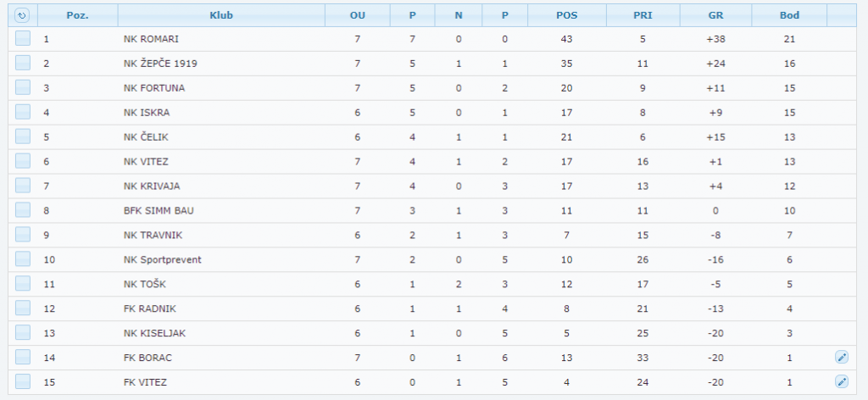Check the box beside NK FORTUNA
The width and height of the screenshot is (868, 400).
tap(23, 87)
